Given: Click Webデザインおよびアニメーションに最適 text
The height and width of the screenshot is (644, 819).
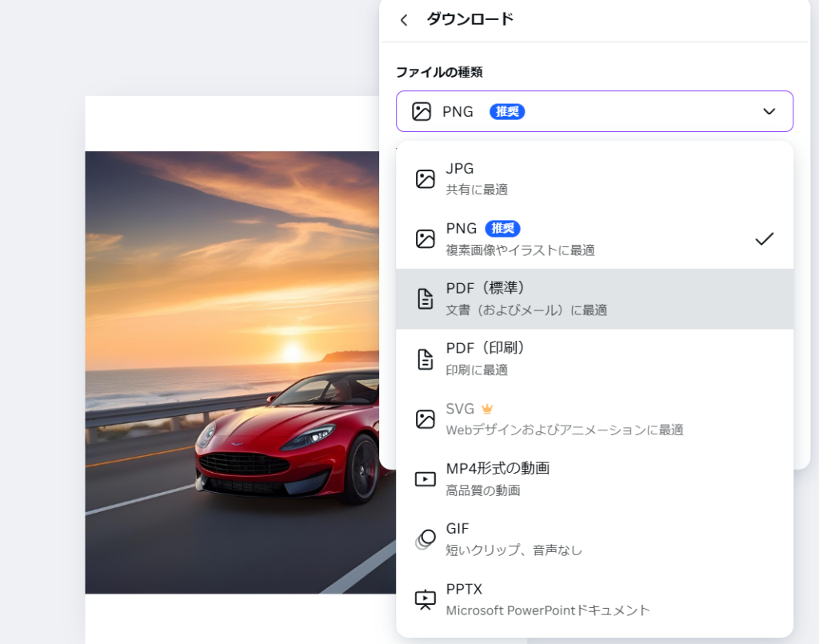Looking at the screenshot, I should 564,430.
